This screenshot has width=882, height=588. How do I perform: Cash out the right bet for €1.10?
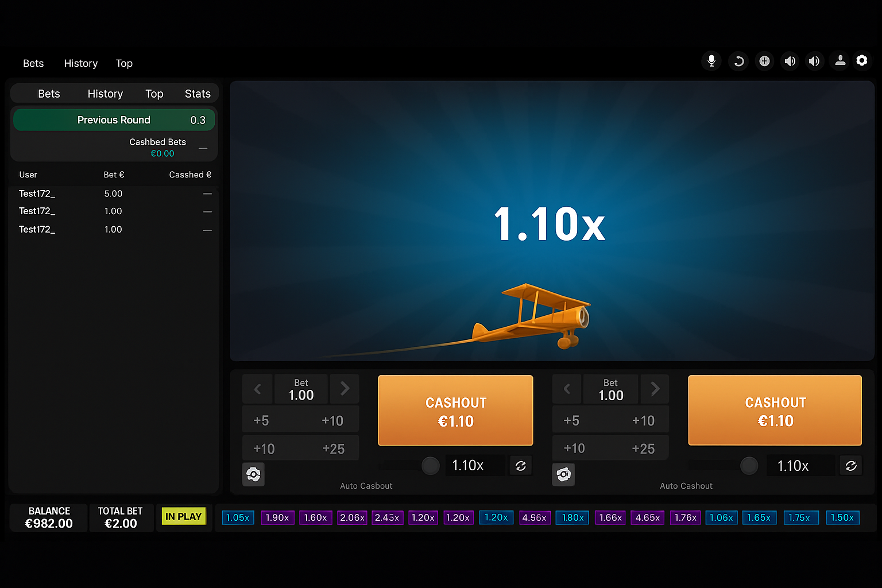(775, 411)
